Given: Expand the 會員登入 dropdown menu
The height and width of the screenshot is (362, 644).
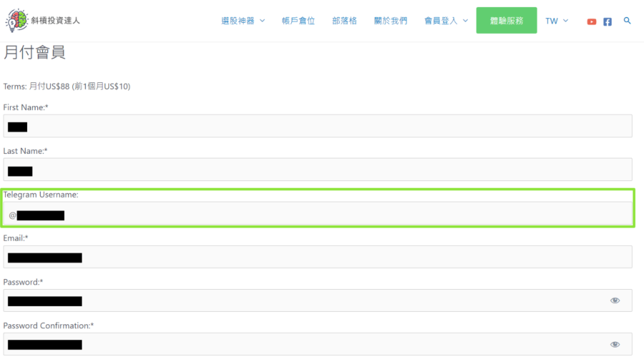Looking at the screenshot, I should tap(446, 21).
